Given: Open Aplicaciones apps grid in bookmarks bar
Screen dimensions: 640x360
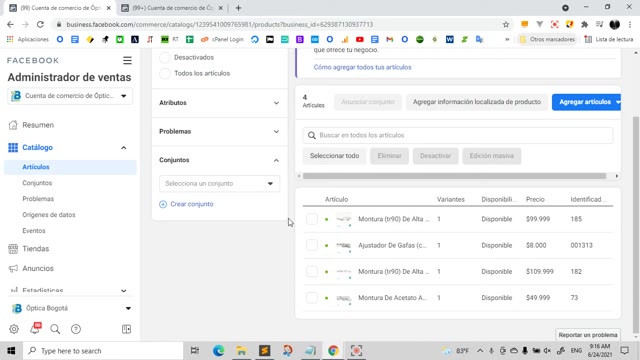Looking at the screenshot, I should [10, 39].
